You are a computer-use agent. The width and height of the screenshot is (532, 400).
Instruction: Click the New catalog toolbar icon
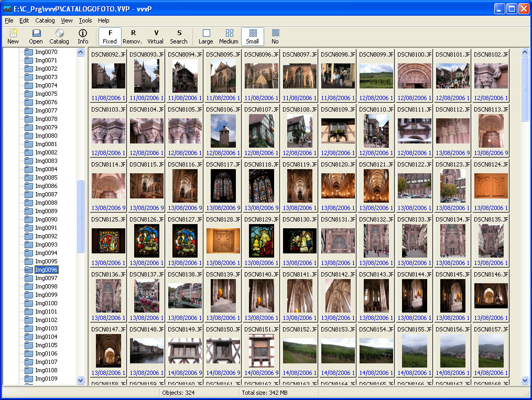(13, 36)
